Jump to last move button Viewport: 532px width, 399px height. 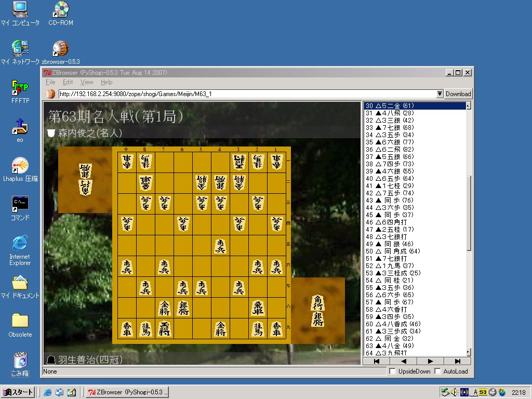[x=457, y=361]
